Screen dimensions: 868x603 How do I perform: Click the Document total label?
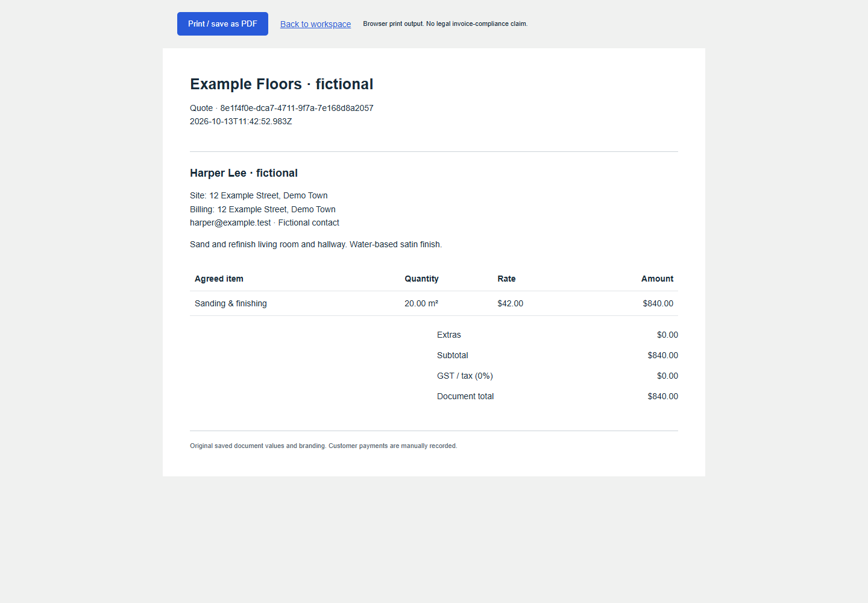click(x=465, y=396)
